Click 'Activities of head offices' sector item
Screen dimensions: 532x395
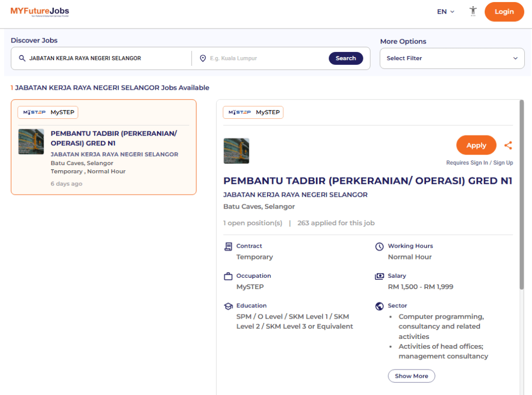click(443, 351)
